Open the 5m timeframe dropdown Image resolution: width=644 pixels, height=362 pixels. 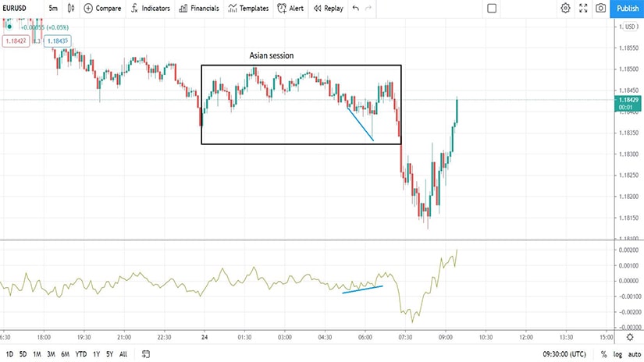click(53, 9)
